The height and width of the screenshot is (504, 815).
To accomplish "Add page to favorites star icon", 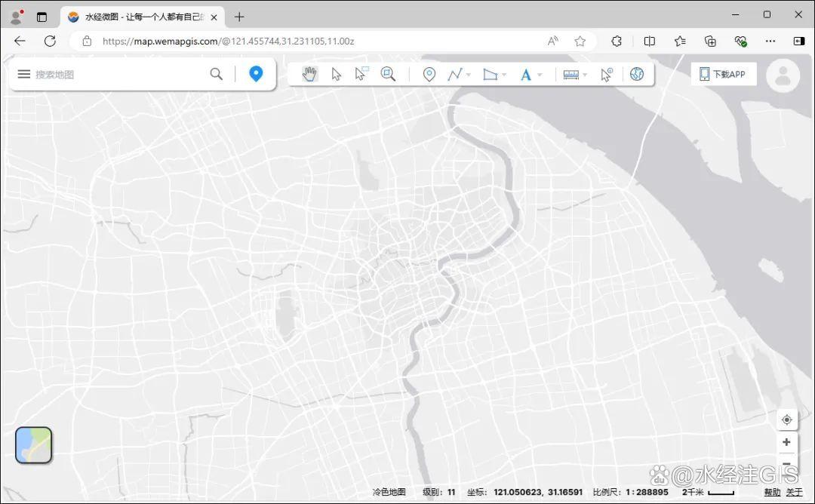I will click(x=580, y=41).
